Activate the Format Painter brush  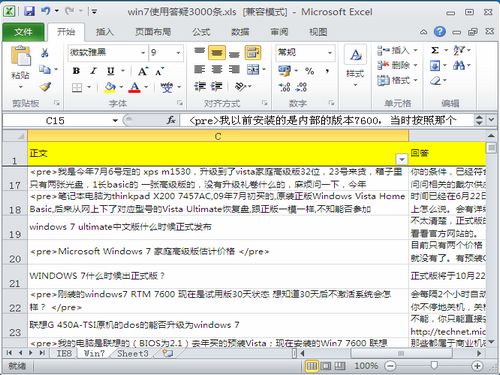[45, 87]
